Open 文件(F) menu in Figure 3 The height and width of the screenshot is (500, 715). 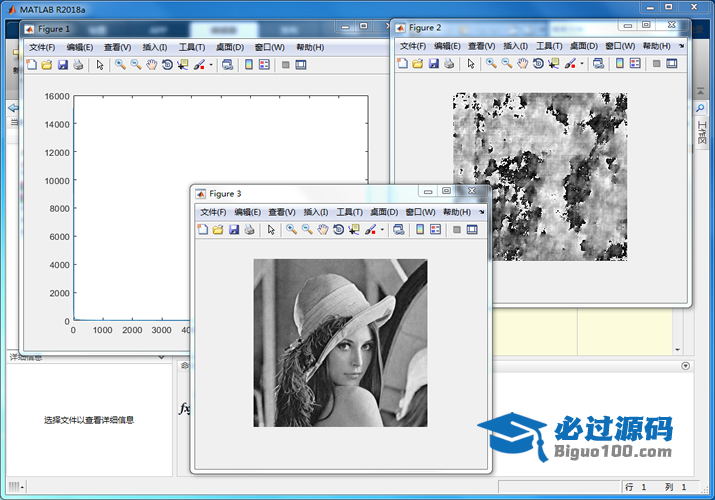pos(214,212)
